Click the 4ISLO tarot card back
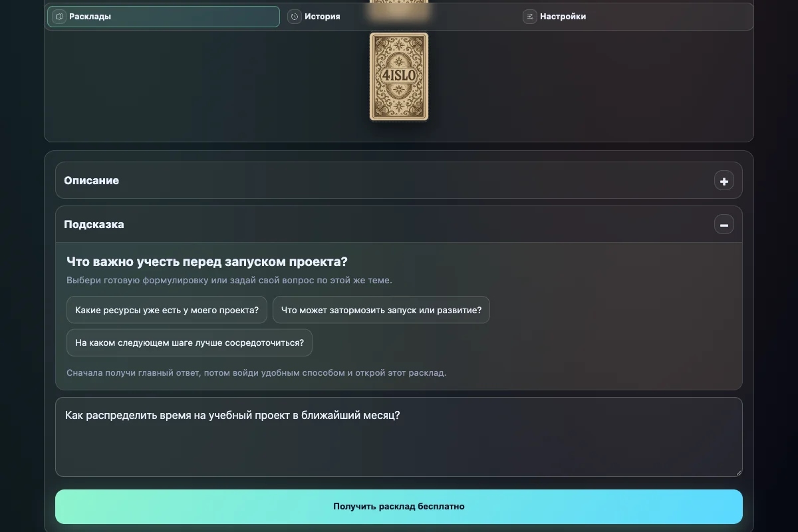This screenshot has width=798, height=532. [x=399, y=76]
